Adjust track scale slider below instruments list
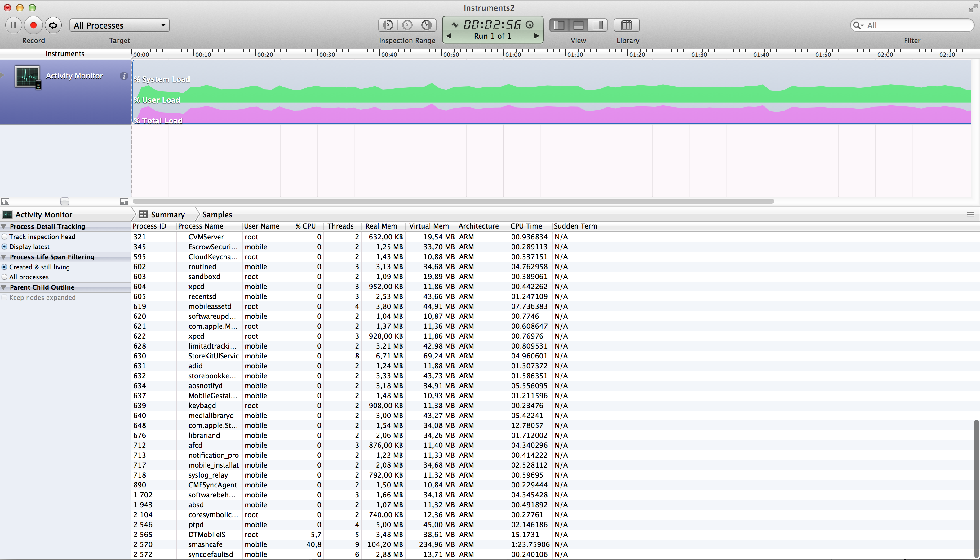The height and width of the screenshot is (560, 980). (64, 202)
